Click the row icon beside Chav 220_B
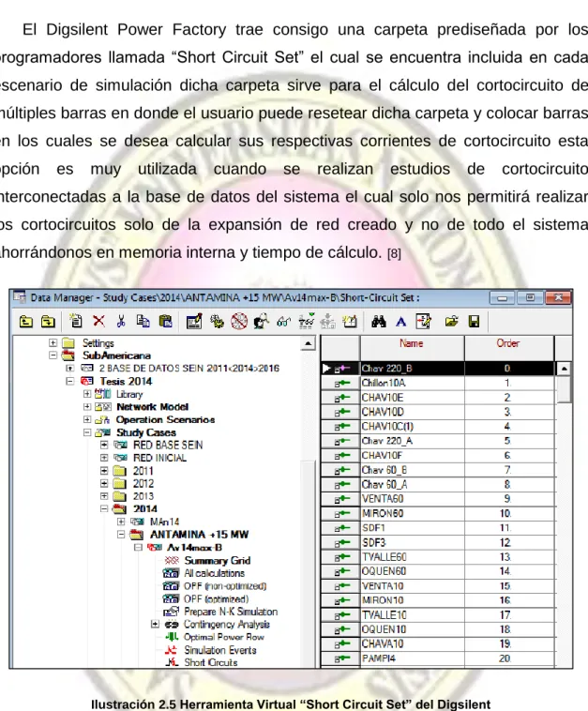Viewport: 588px width, 711px height. coord(342,369)
